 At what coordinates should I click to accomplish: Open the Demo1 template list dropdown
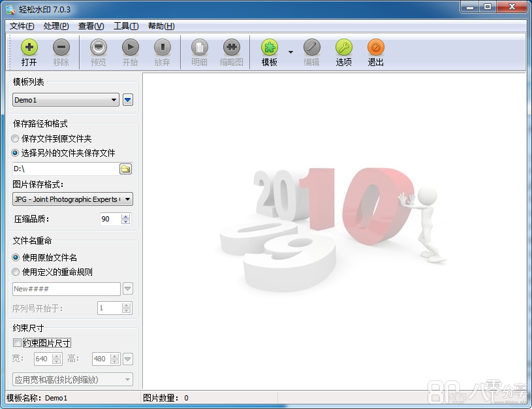[x=66, y=100]
